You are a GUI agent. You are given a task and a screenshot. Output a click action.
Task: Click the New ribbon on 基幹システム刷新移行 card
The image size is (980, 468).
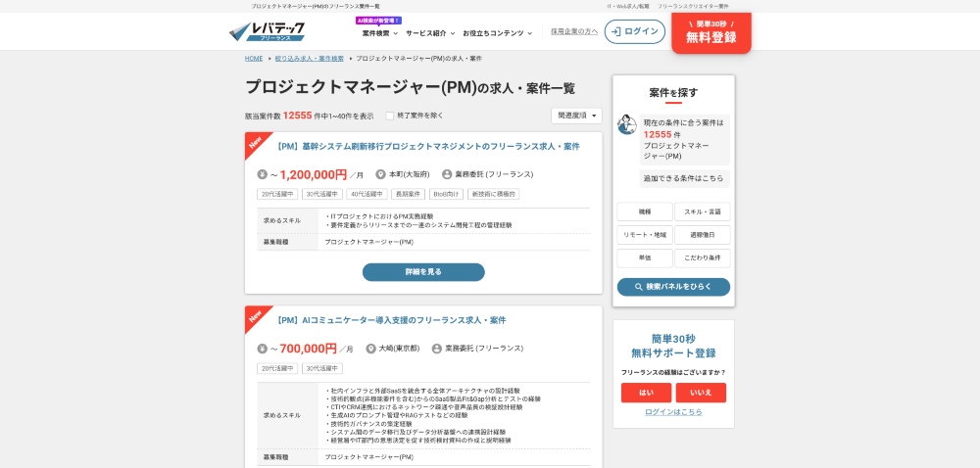[x=256, y=143]
